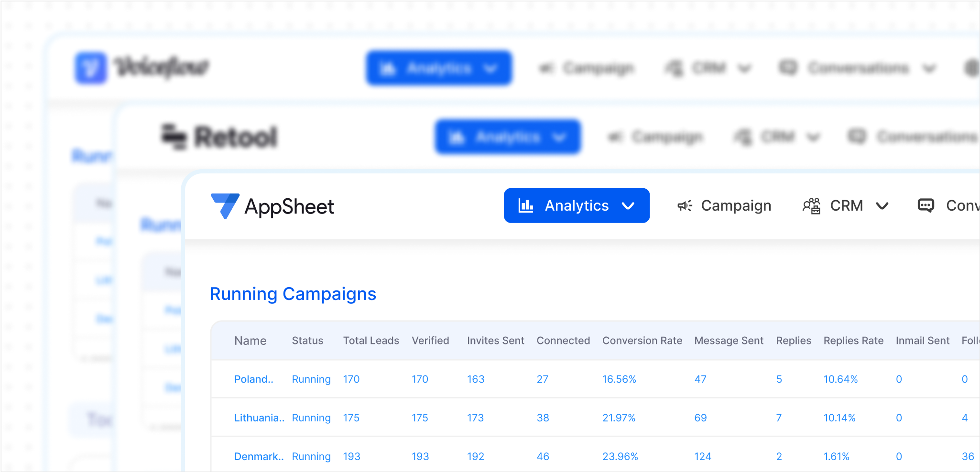Expand the Analytics chevron in Retool window
The height and width of the screenshot is (472, 980).
pos(559,138)
